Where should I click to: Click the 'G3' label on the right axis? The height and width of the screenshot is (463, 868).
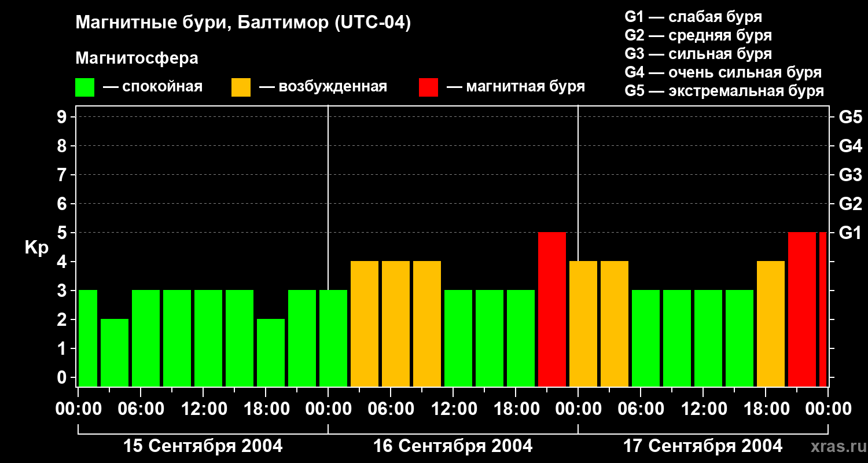(x=851, y=175)
